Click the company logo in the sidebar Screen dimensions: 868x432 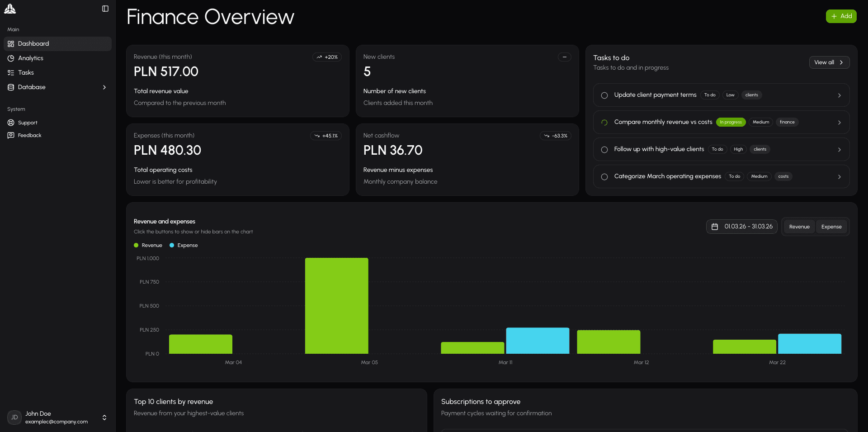click(10, 9)
